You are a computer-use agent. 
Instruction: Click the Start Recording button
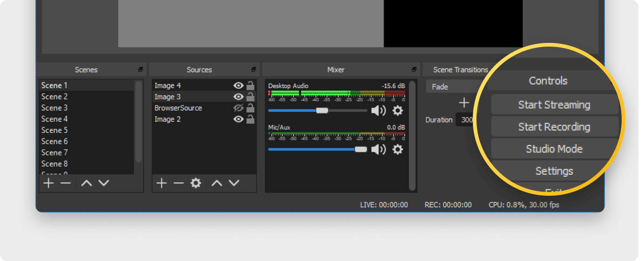[554, 127]
